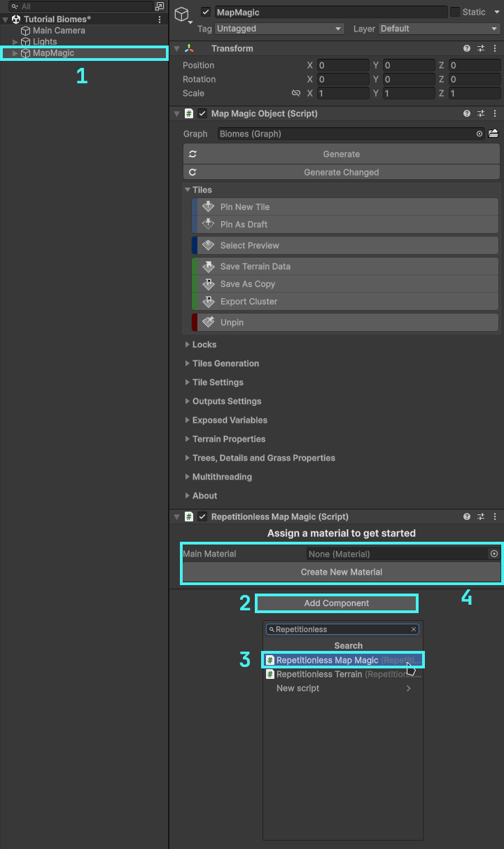
Task: Click the Transform component icon
Action: pyautogui.click(x=189, y=48)
